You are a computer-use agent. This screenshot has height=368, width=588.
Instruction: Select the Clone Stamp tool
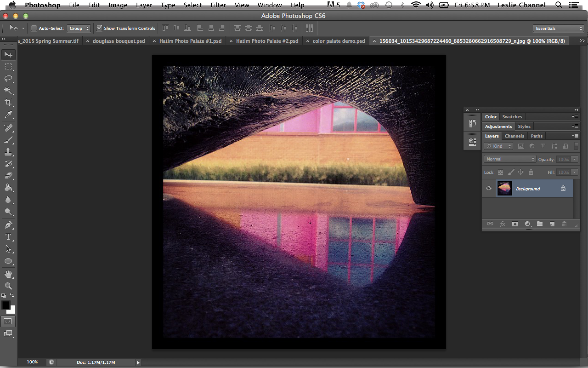[8, 152]
